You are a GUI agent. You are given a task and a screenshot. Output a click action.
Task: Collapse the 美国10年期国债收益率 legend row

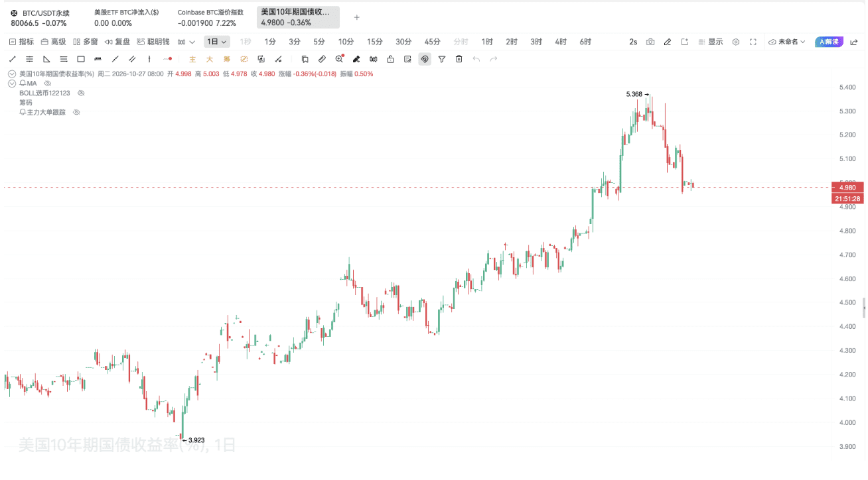tap(12, 74)
